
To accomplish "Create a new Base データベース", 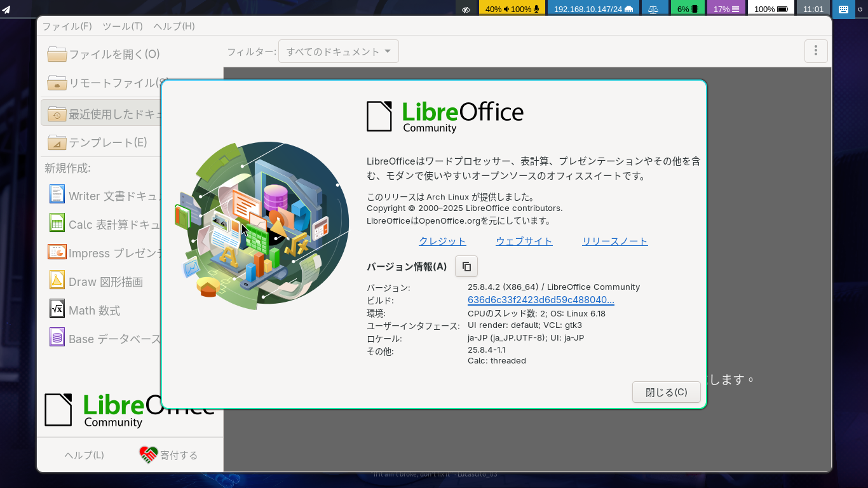I will pyautogui.click(x=100, y=339).
